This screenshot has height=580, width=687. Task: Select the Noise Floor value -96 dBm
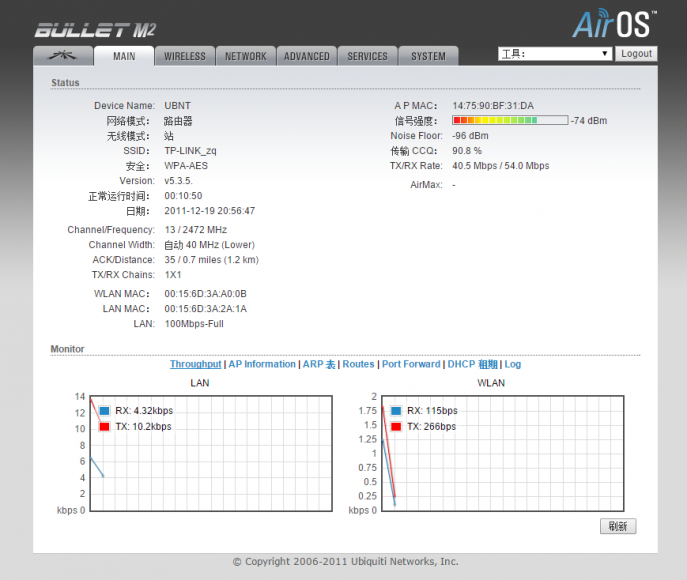coord(470,136)
